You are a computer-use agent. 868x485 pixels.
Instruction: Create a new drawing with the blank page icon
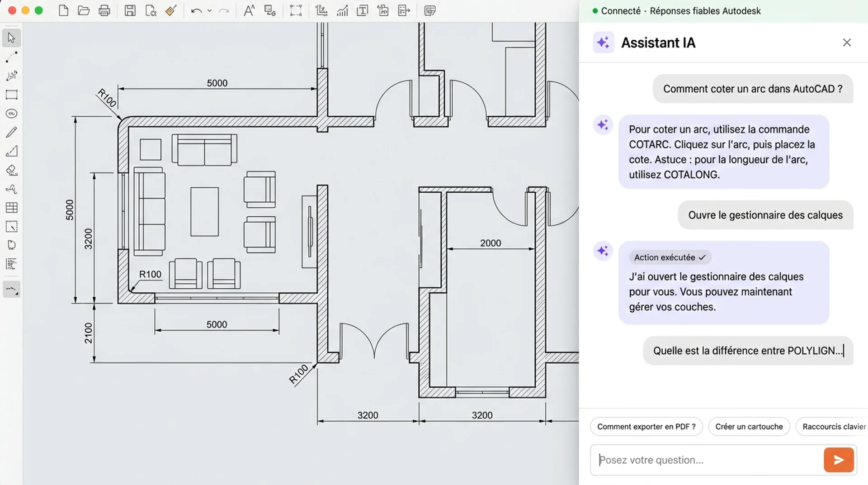pyautogui.click(x=64, y=10)
